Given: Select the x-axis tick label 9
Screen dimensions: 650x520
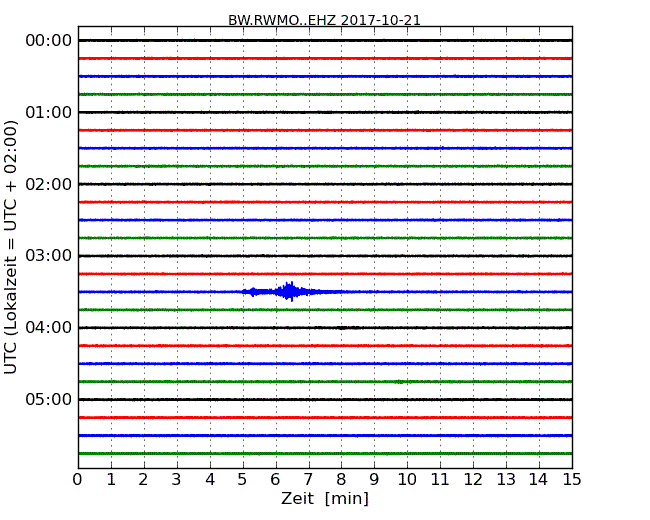Looking at the screenshot, I should tap(374, 480).
